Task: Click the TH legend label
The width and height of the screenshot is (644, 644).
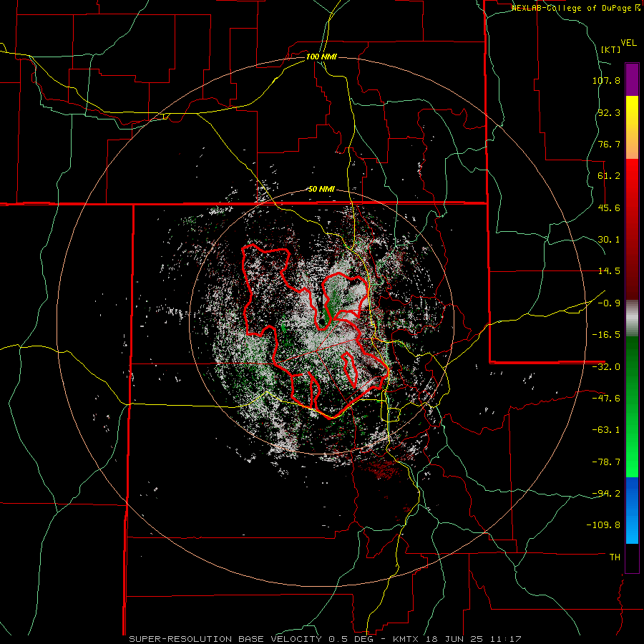Action: click(x=615, y=557)
